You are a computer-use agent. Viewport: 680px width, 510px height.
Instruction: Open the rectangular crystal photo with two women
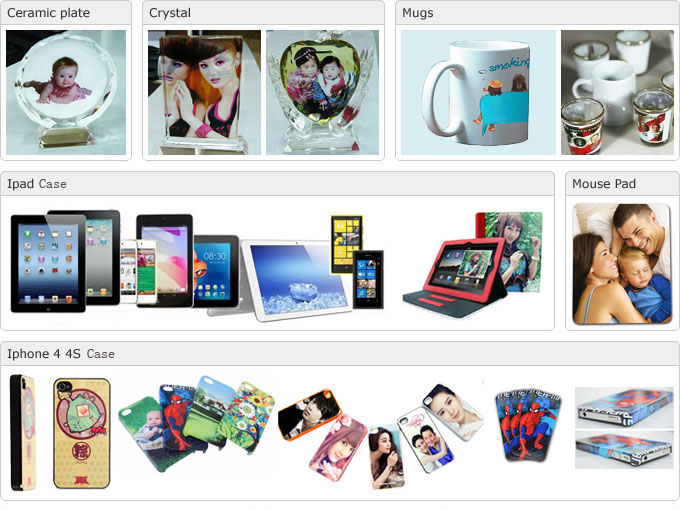pyautogui.click(x=204, y=92)
